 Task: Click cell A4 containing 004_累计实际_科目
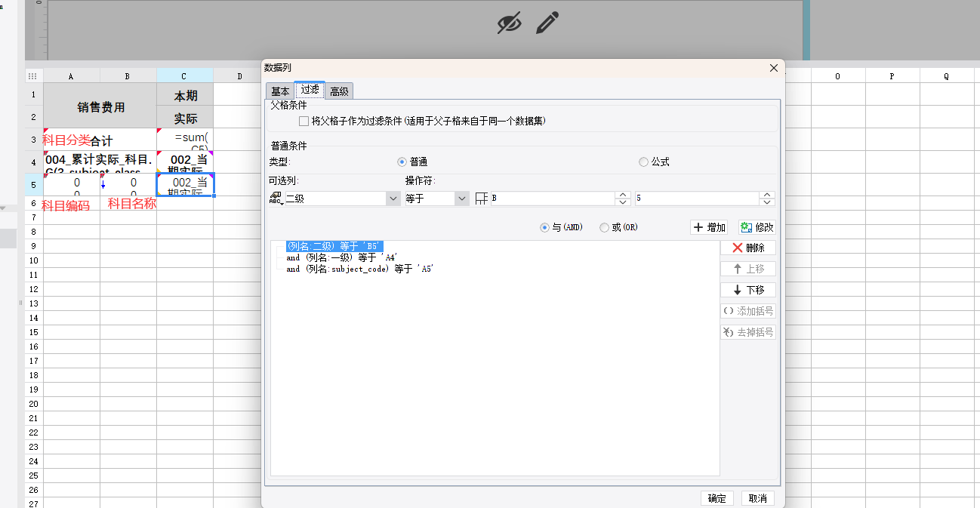pyautogui.click(x=100, y=163)
